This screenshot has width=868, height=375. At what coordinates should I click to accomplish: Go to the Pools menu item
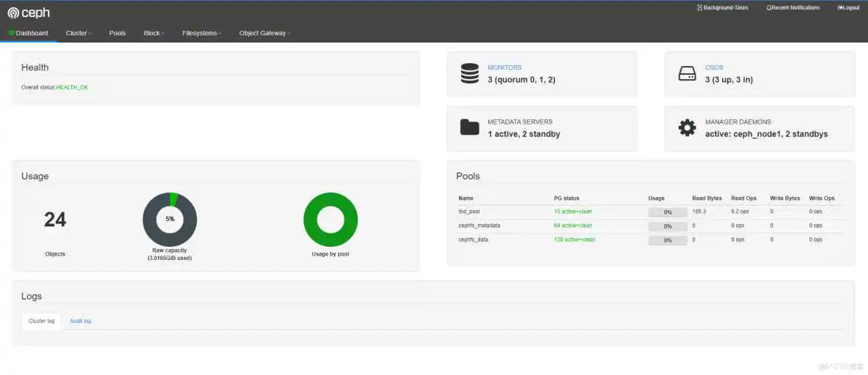click(117, 33)
